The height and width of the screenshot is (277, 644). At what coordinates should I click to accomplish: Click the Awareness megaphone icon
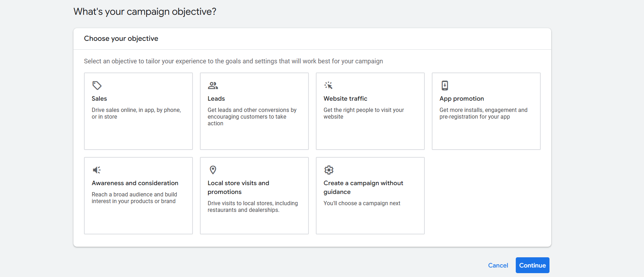(97, 170)
